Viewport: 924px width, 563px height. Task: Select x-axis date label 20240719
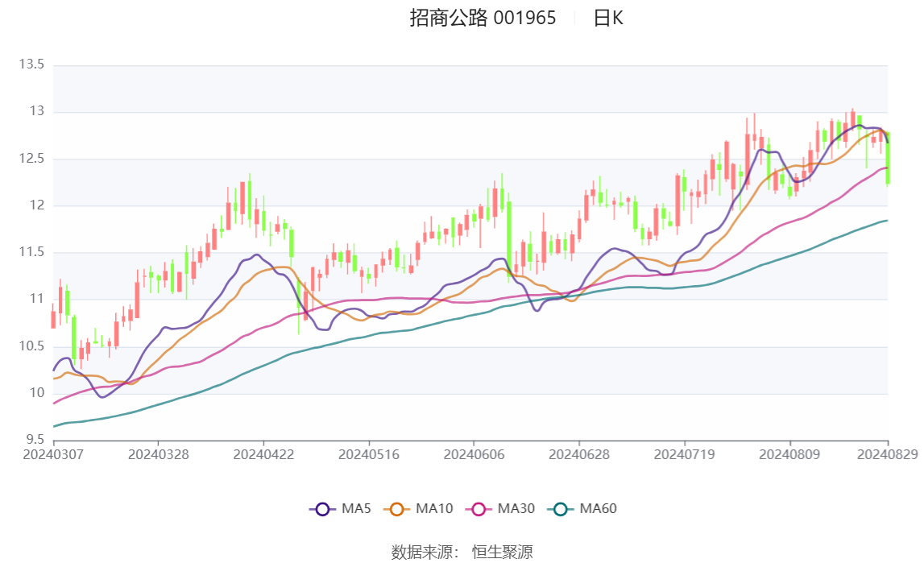click(x=684, y=454)
